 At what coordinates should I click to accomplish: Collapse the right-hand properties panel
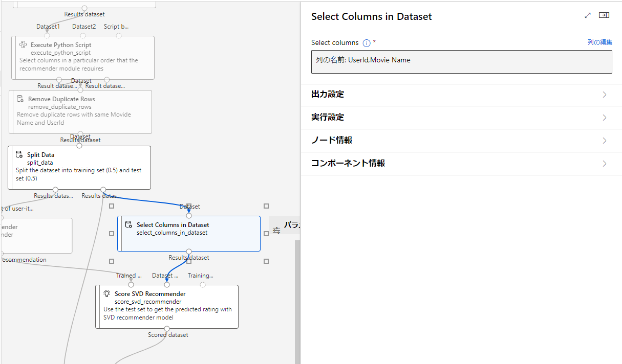604,15
